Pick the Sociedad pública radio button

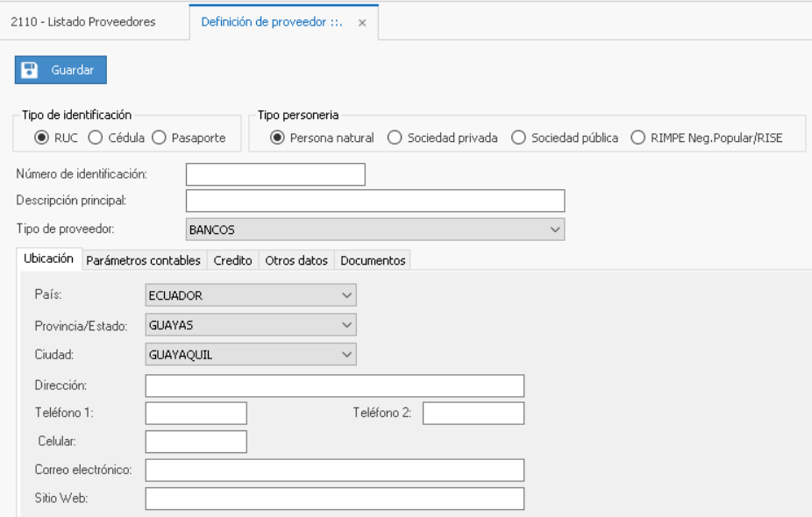518,138
